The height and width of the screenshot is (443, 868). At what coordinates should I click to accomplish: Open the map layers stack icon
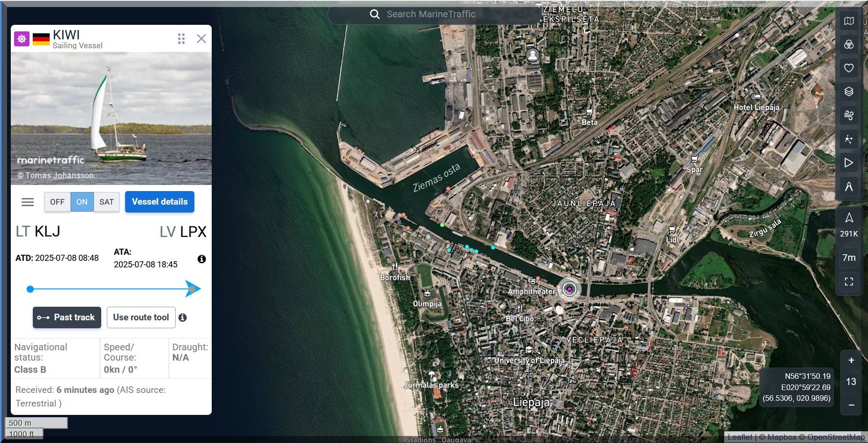point(848,92)
